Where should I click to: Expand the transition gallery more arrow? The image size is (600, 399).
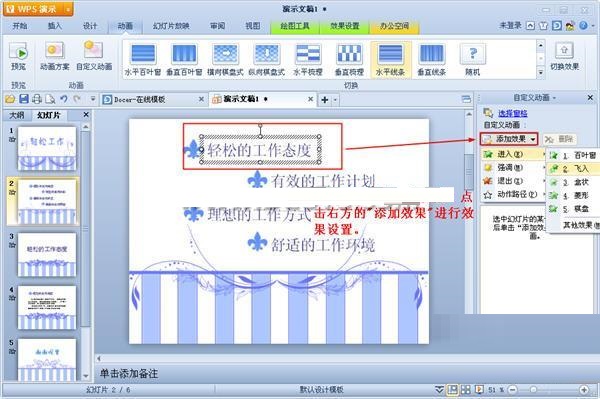pyautogui.click(x=541, y=72)
